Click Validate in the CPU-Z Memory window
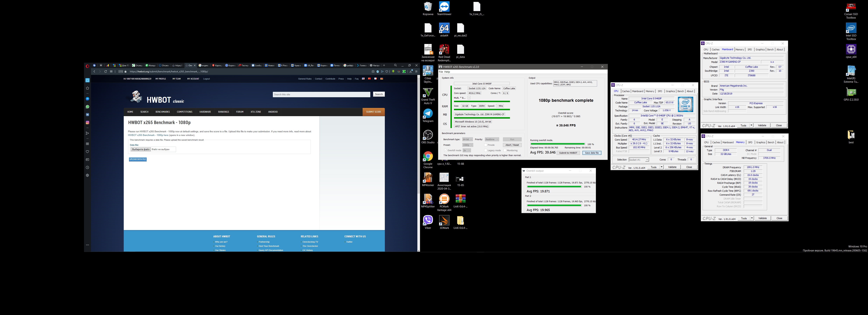The width and height of the screenshot is (868, 315). (762, 218)
